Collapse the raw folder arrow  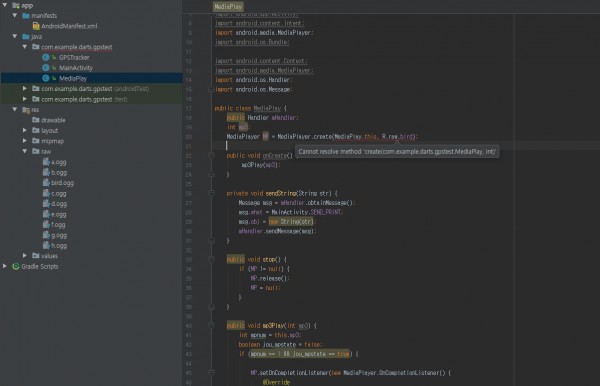pyautogui.click(x=25, y=151)
